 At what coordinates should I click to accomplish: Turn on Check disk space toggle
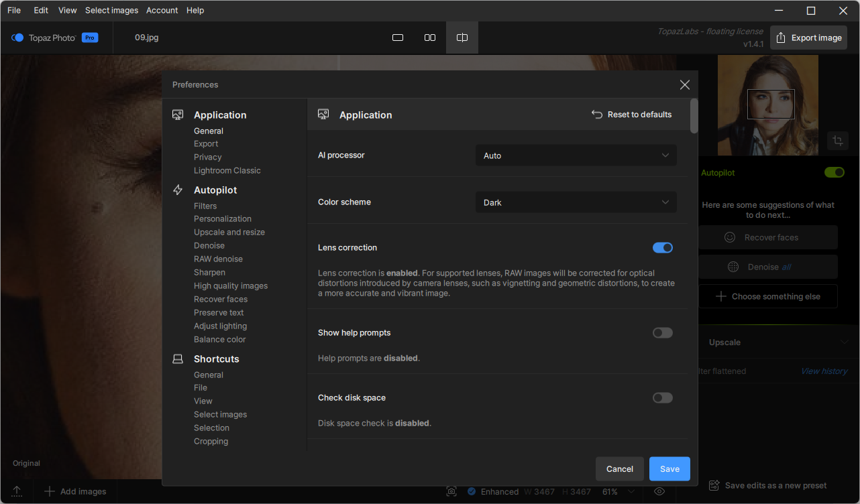(x=663, y=398)
